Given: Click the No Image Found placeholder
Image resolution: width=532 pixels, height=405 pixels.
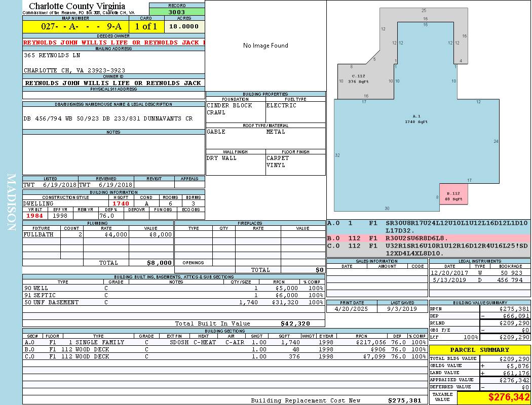Looking at the screenshot, I should click(265, 46).
